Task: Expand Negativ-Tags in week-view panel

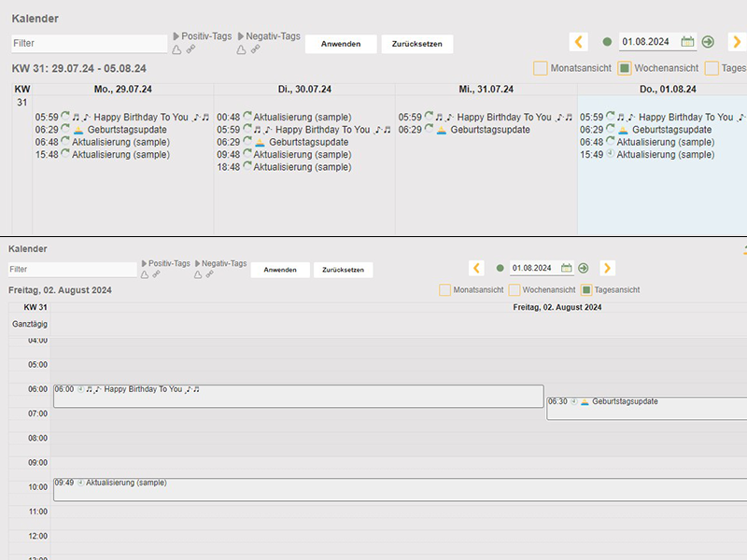Action: 269,36
